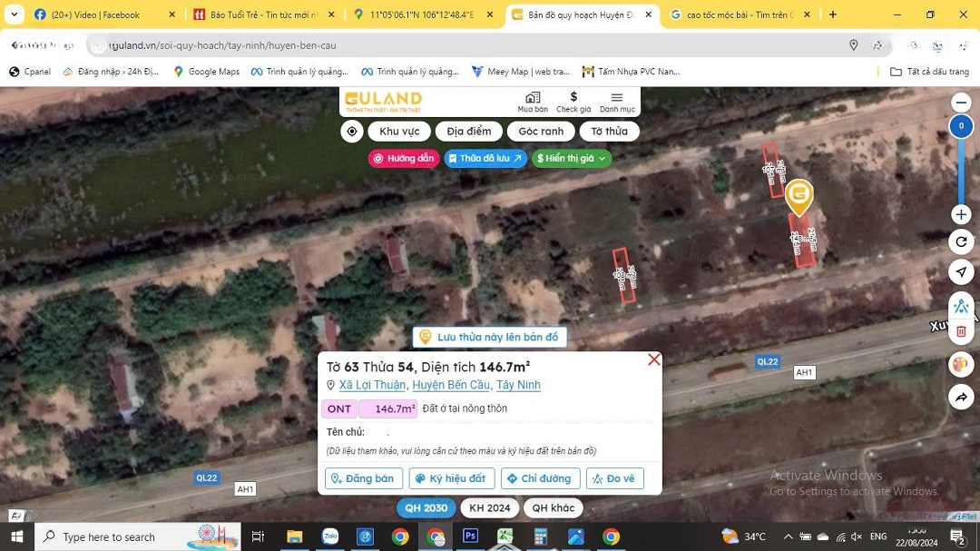
Task: Open the color palette layer icon
Action: [961, 365]
